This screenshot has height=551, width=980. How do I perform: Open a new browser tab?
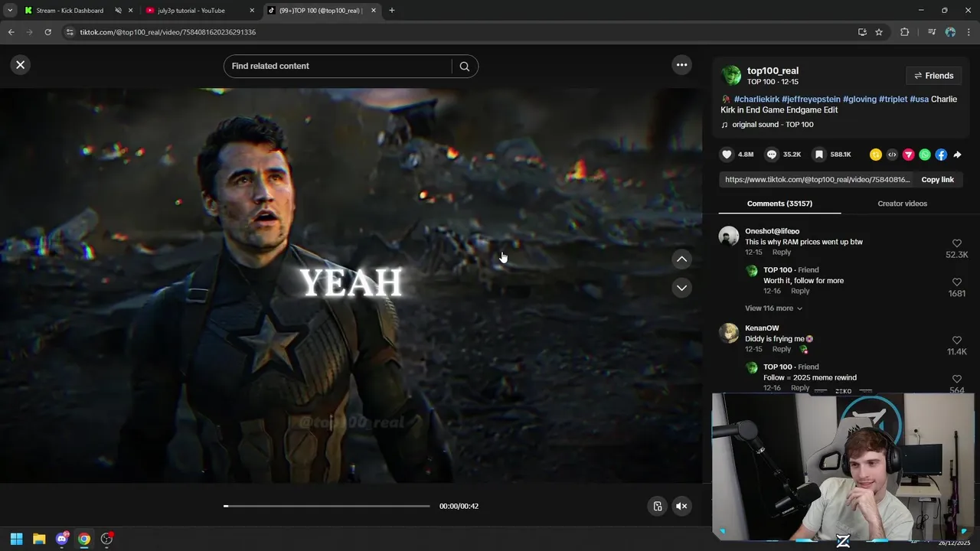(392, 11)
